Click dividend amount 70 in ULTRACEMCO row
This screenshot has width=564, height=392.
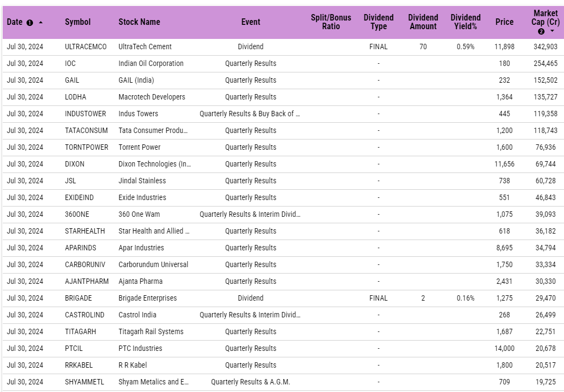tap(423, 46)
